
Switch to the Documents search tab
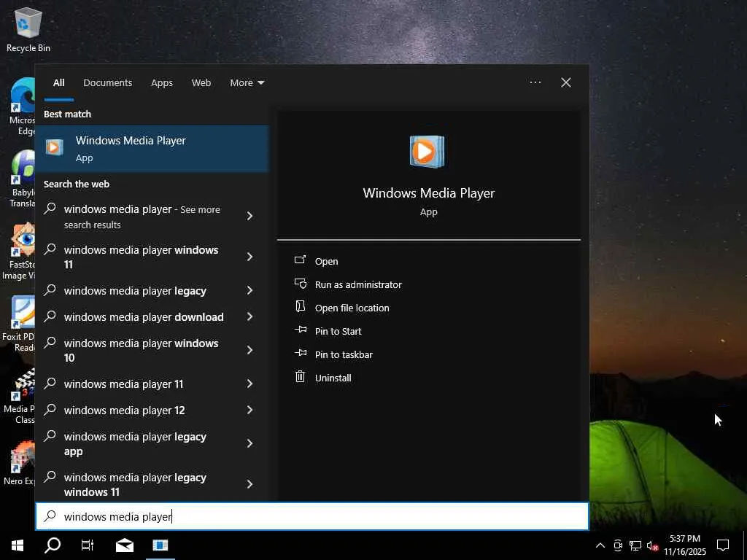[x=108, y=83]
